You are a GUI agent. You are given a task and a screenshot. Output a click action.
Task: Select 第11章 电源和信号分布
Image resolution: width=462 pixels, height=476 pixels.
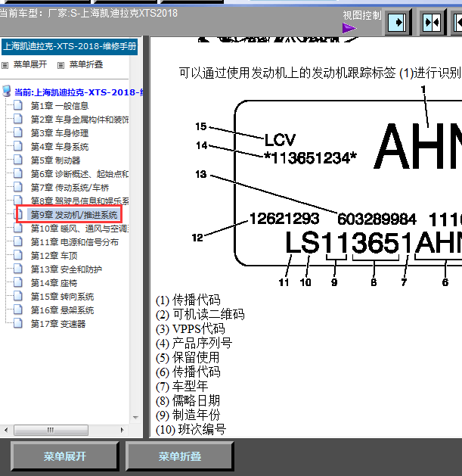coord(75,242)
